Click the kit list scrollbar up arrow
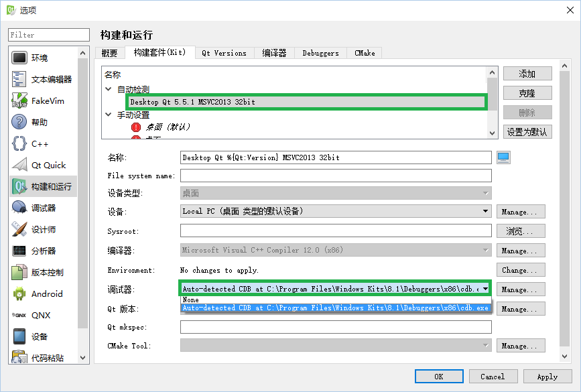Screen dimensions: 581x392 (x=492, y=72)
